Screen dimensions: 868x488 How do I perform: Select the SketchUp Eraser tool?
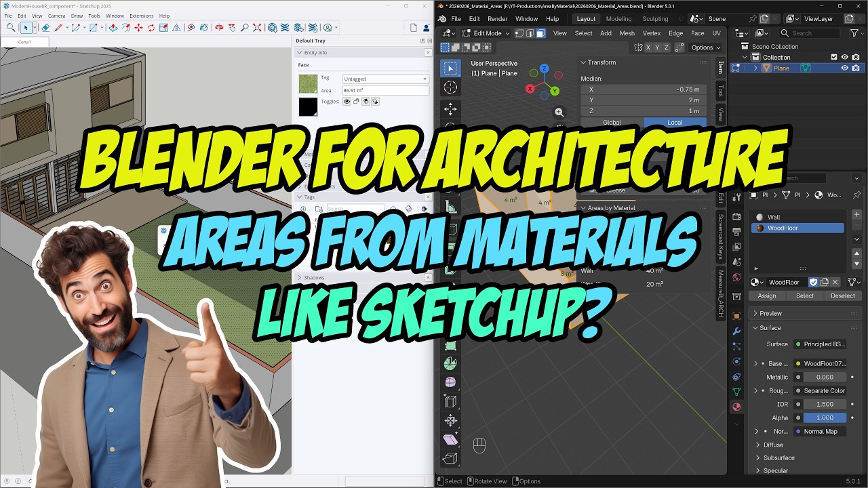(x=45, y=28)
